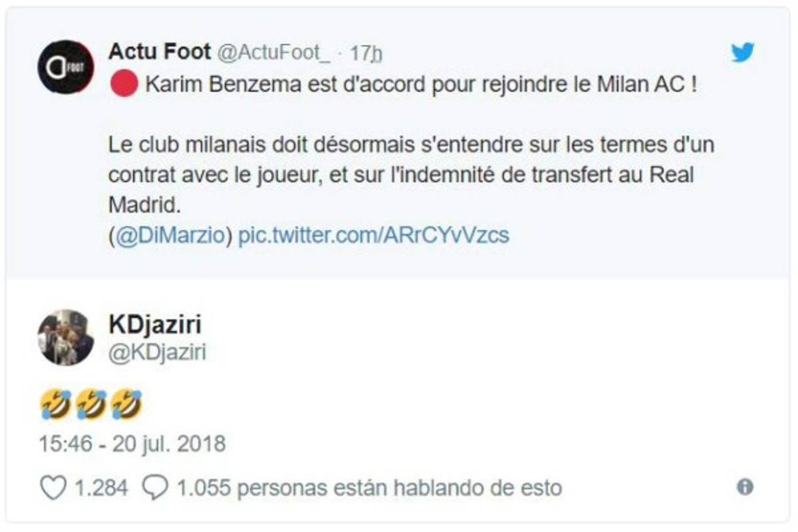Open the tweet info icon

(745, 487)
